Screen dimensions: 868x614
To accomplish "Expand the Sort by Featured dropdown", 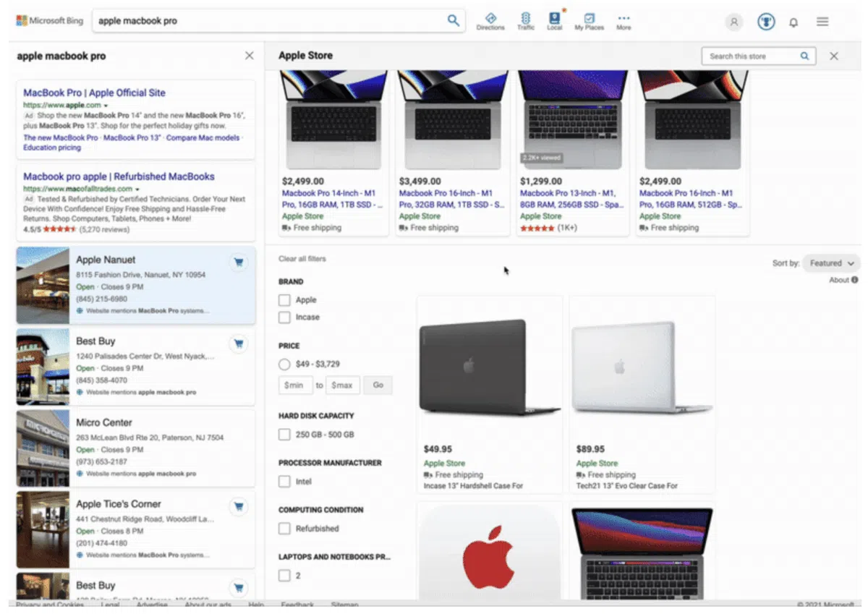I will 831,263.
